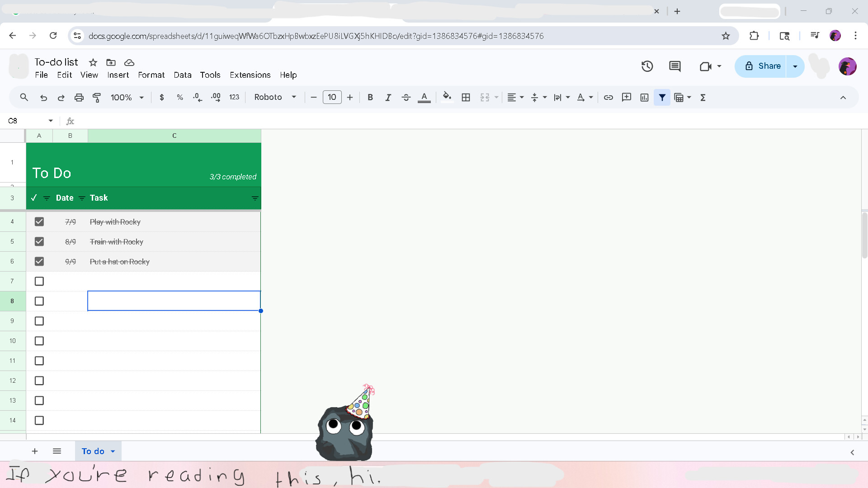Uncheck the Put a hat on Rocky checkbox
This screenshot has height=488, width=868.
[39, 262]
